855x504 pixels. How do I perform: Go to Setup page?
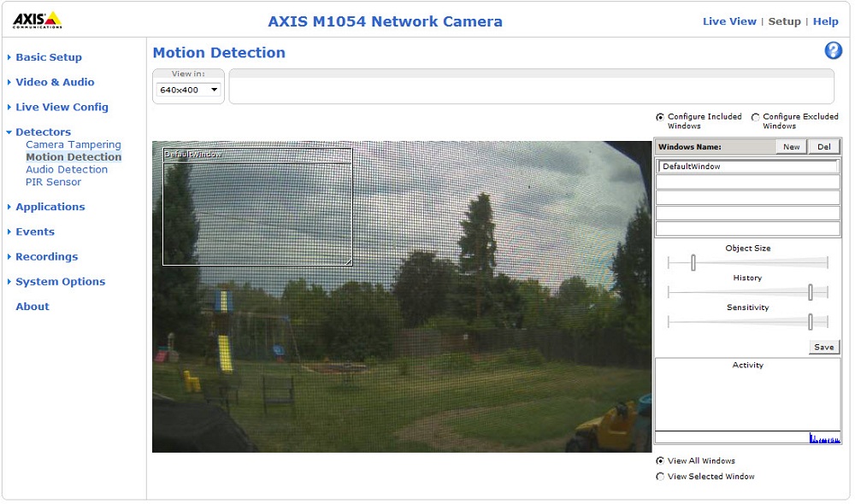(x=784, y=21)
